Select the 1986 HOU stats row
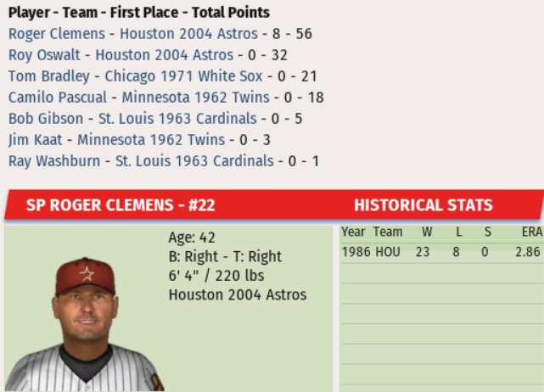 [x=441, y=252]
